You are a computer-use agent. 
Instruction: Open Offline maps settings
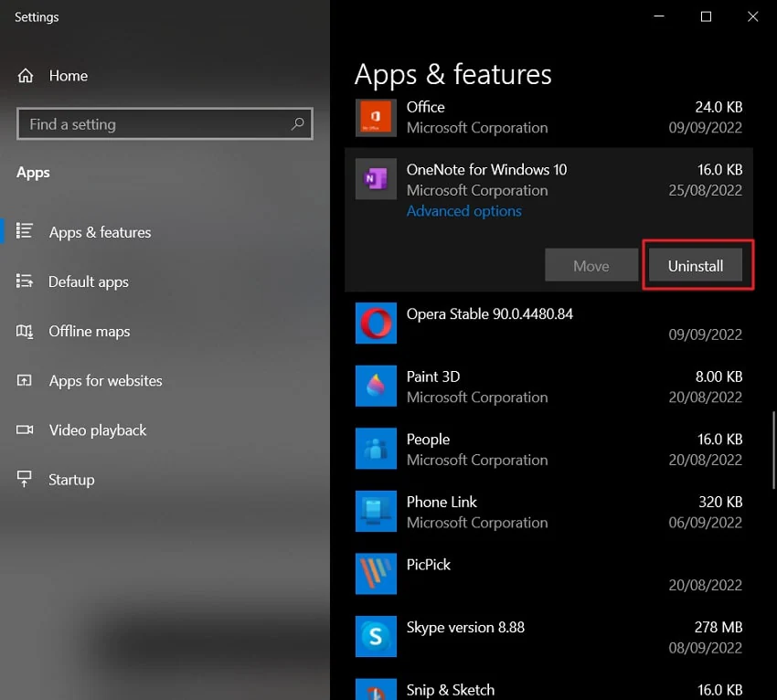point(89,332)
